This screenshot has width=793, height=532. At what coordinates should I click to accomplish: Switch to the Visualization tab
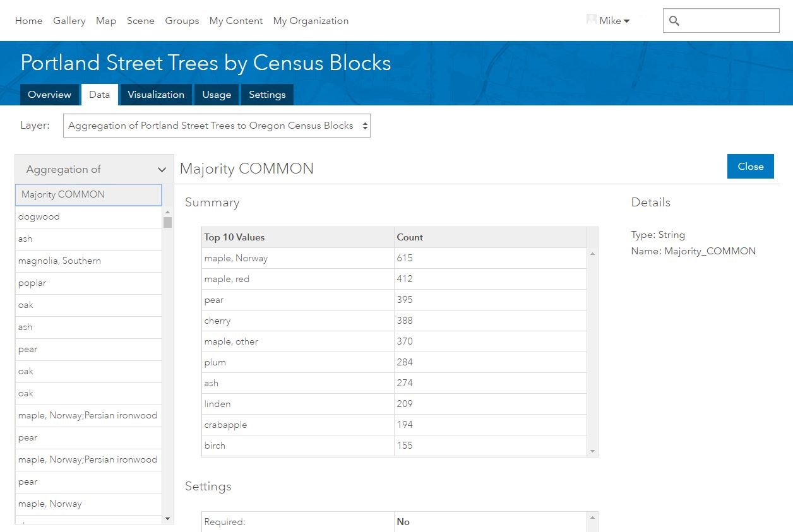(x=156, y=95)
